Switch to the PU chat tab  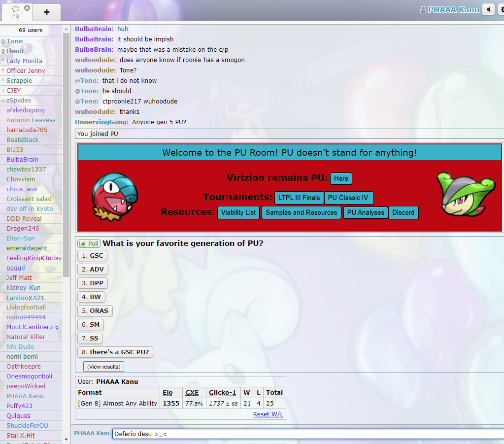16,12
